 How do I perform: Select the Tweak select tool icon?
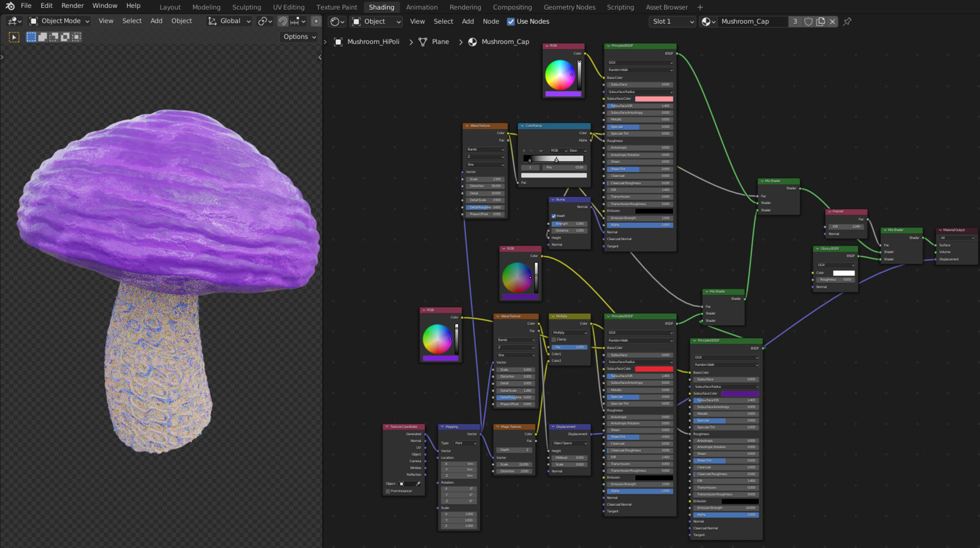coord(14,37)
